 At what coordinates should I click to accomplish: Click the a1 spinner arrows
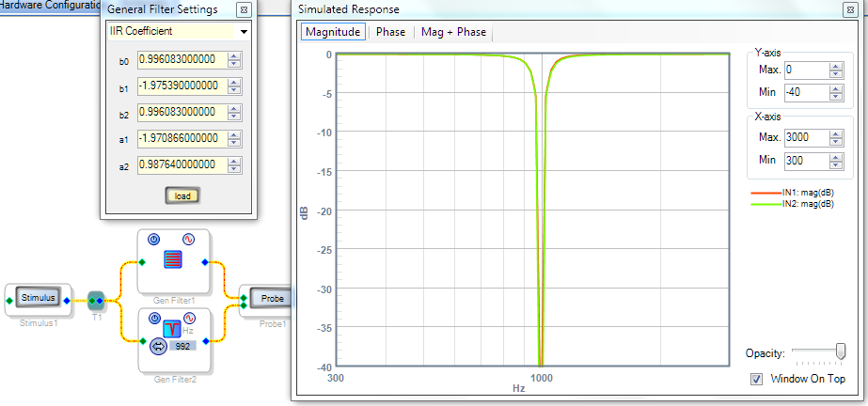(235, 138)
